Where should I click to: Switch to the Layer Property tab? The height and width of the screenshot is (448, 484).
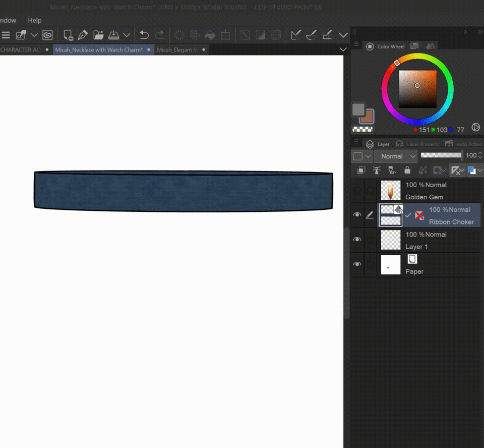pyautogui.click(x=418, y=144)
